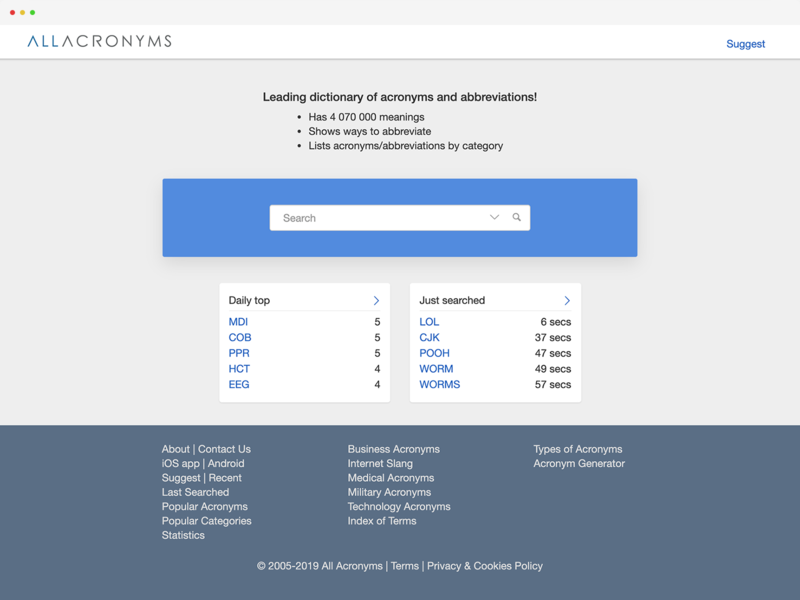This screenshot has width=800, height=600.
Task: Click the '37 secs' time beside CJK
Action: pos(553,338)
